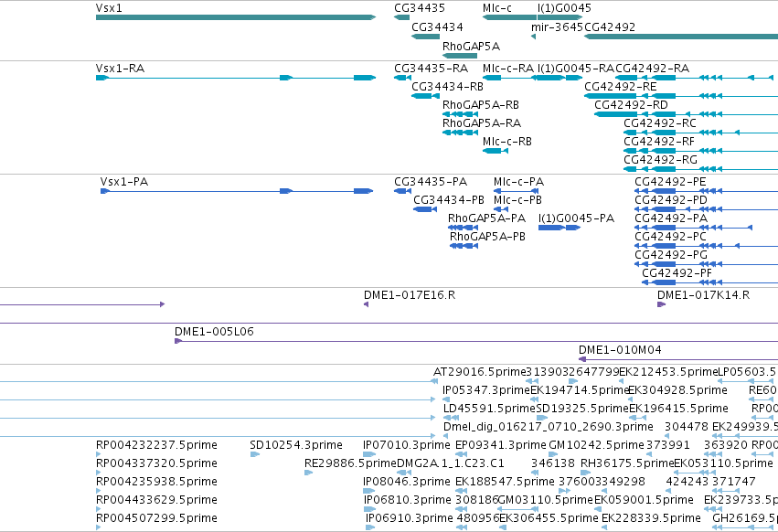This screenshot has height=532, width=778.
Task: Select the CG34434 gene feature
Action: [x=426, y=37]
